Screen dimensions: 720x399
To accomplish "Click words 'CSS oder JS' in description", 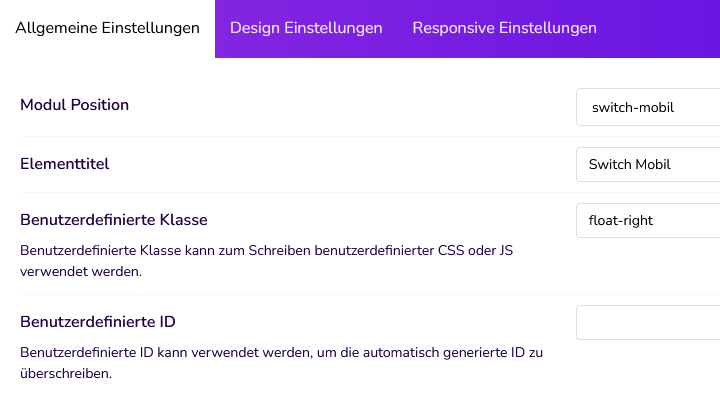I will [475, 250].
